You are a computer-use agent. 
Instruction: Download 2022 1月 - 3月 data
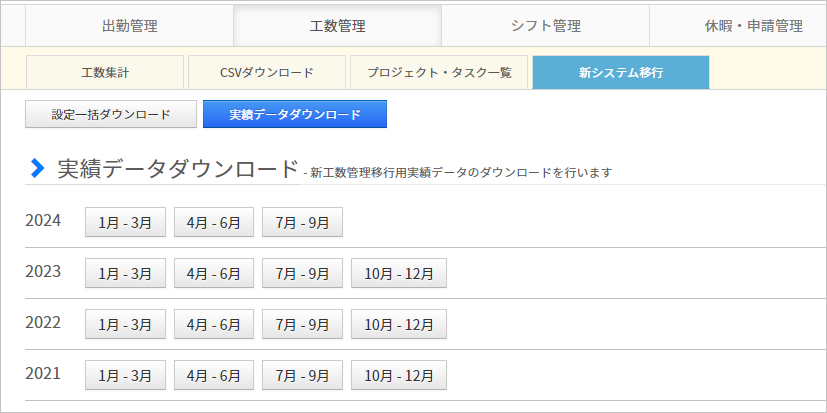tap(126, 324)
